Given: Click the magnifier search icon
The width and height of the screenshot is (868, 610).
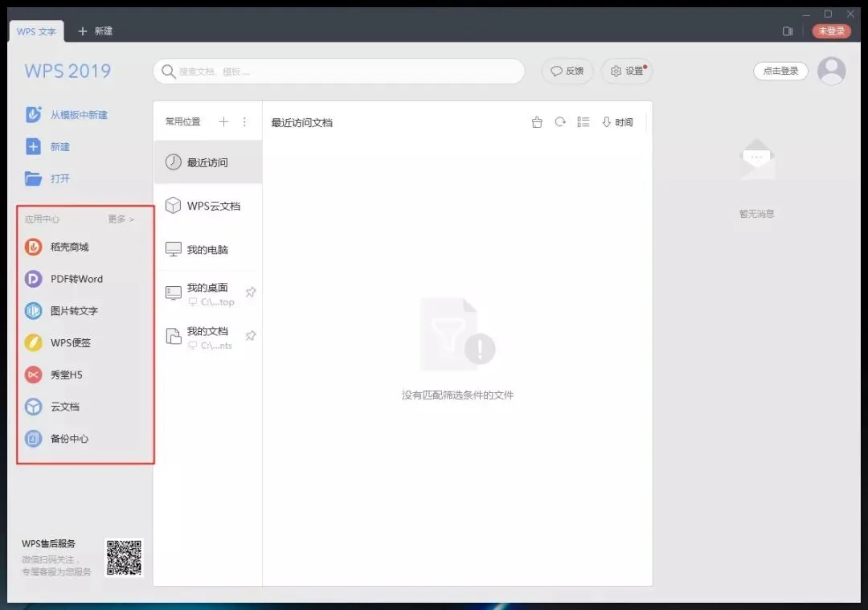Looking at the screenshot, I should 168,72.
